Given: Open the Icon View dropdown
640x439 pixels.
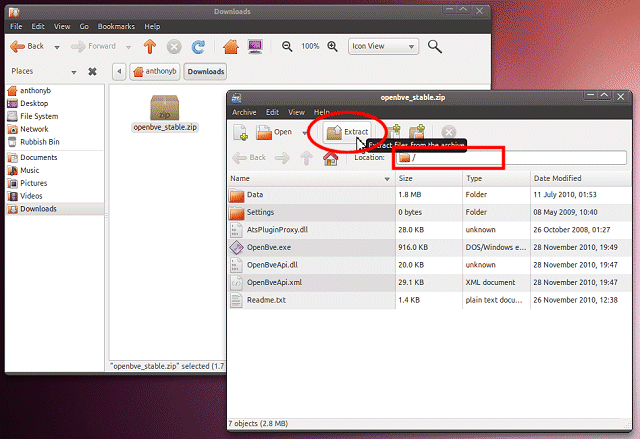Looking at the screenshot, I should 382,47.
